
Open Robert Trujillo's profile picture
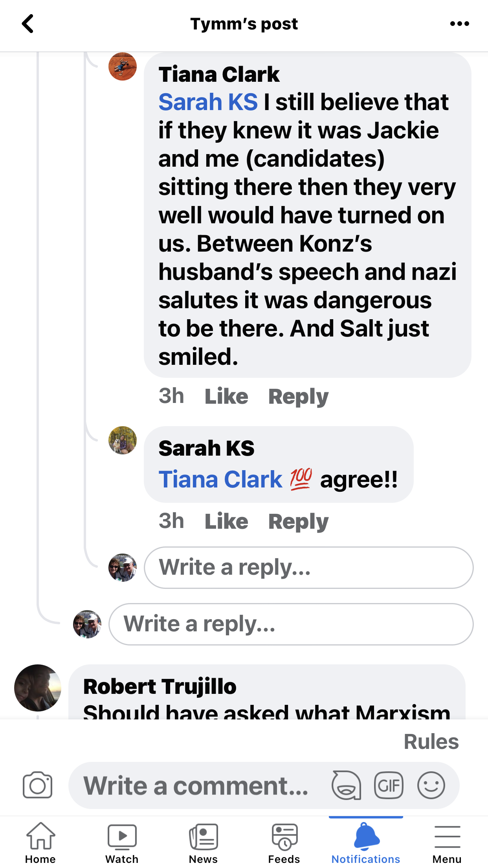[x=38, y=688]
